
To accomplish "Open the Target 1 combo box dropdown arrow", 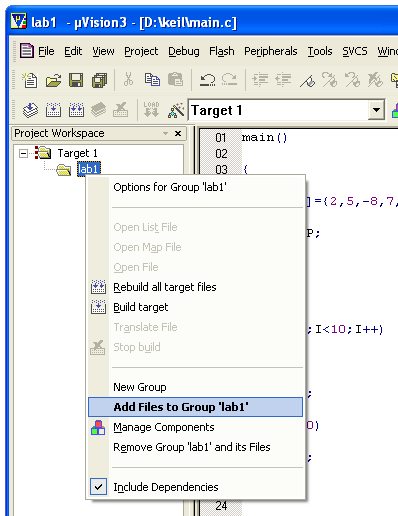I will click(376, 110).
